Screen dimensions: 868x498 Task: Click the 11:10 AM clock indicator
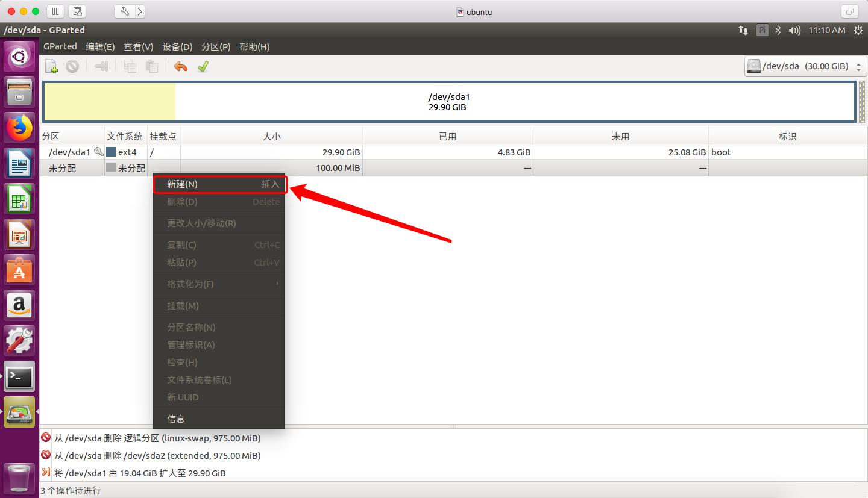coord(826,30)
